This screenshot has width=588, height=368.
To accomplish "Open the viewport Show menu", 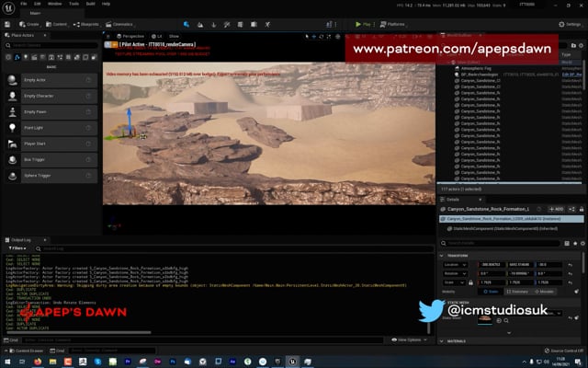I will click(174, 37).
